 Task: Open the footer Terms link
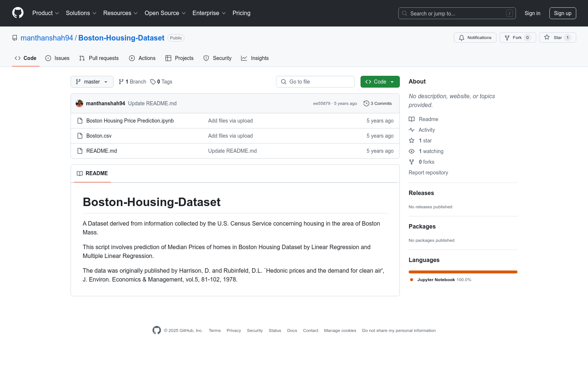pos(215,330)
